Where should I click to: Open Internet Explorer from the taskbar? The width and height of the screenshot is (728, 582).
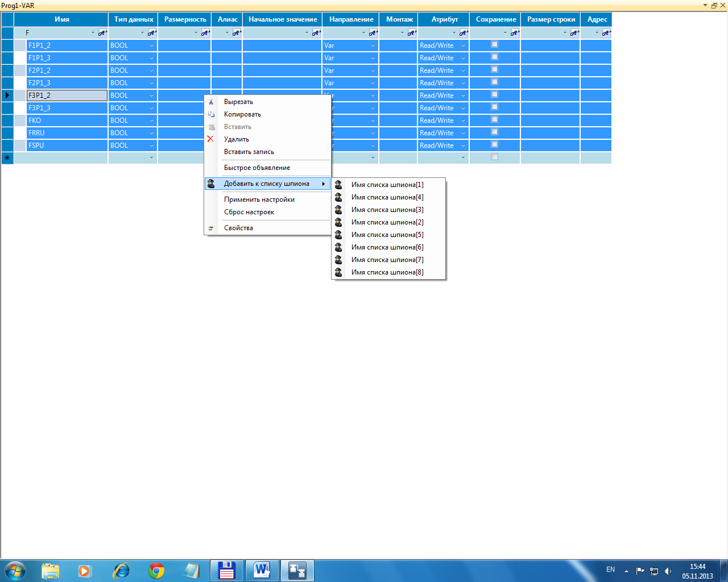121,571
